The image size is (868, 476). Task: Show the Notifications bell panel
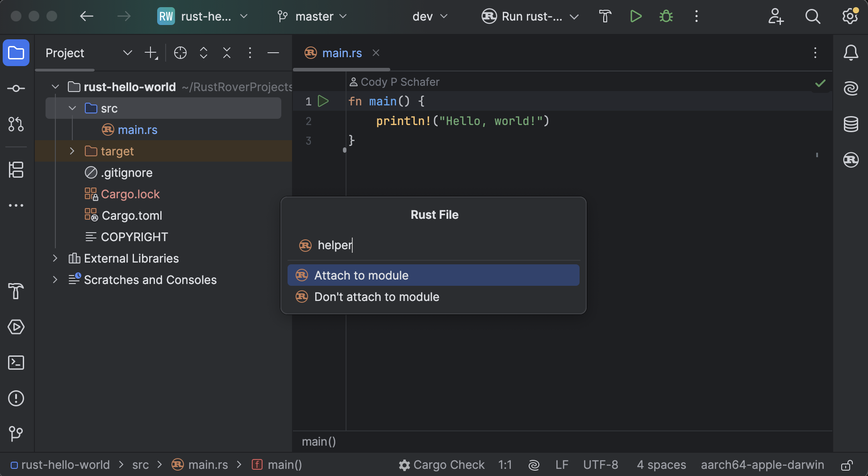tap(851, 53)
